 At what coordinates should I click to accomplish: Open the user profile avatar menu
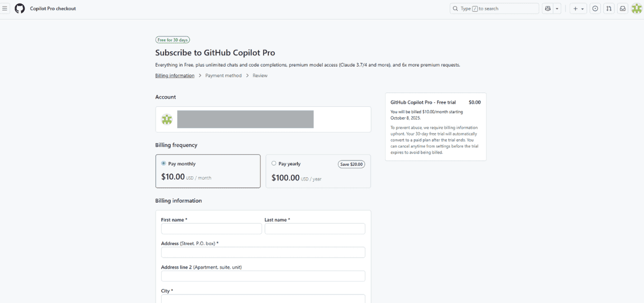[637, 8]
